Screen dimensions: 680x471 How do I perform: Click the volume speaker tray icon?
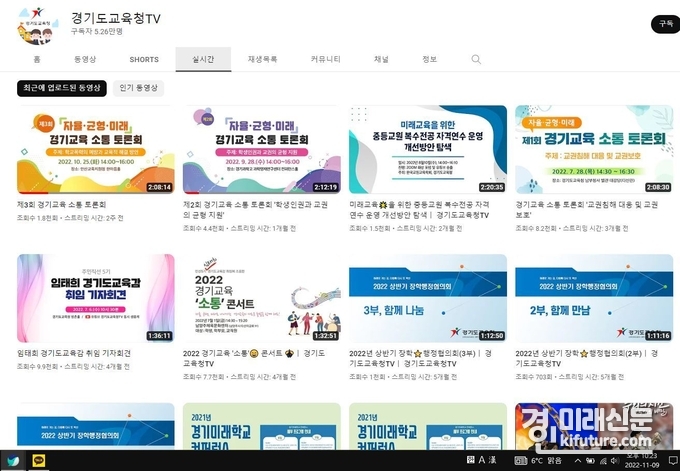click(x=615, y=461)
